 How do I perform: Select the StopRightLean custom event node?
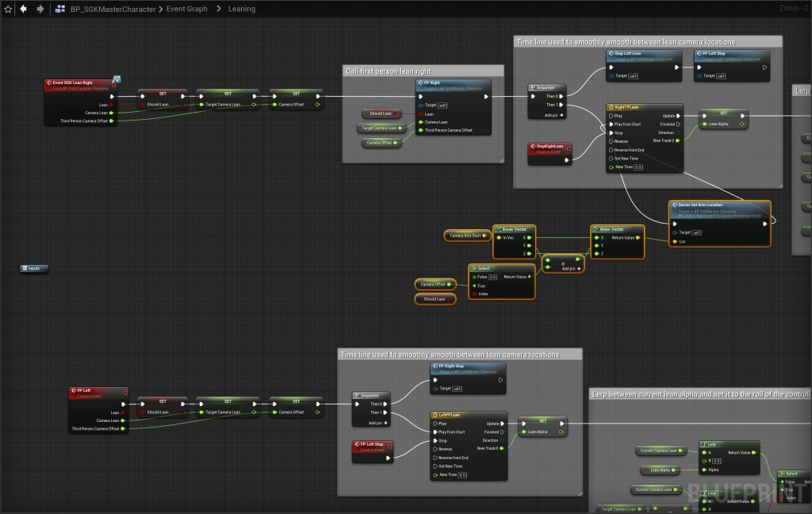point(550,148)
